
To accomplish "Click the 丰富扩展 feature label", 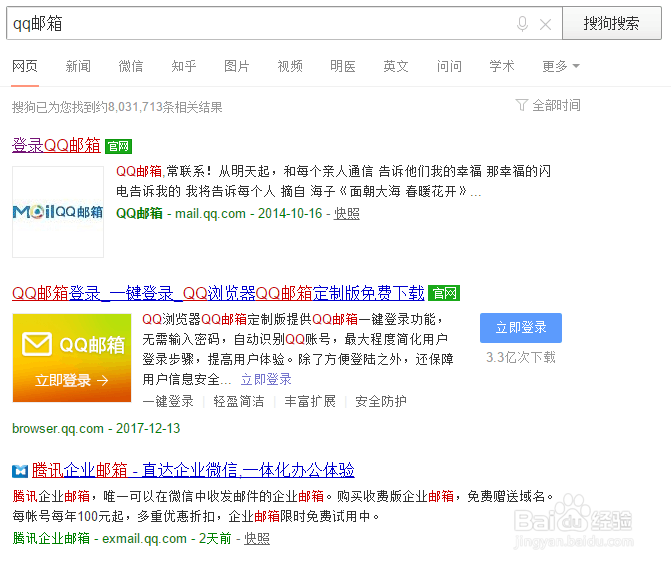I will coord(310,401).
